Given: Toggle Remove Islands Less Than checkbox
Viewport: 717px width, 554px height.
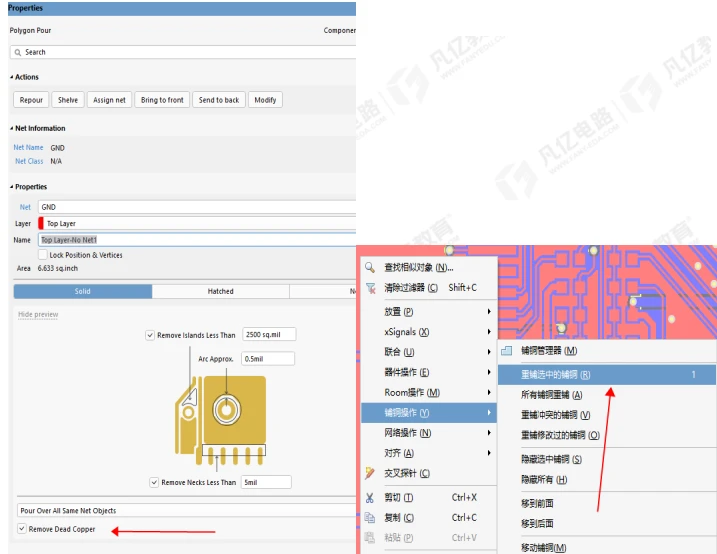Looking at the screenshot, I should [x=150, y=335].
